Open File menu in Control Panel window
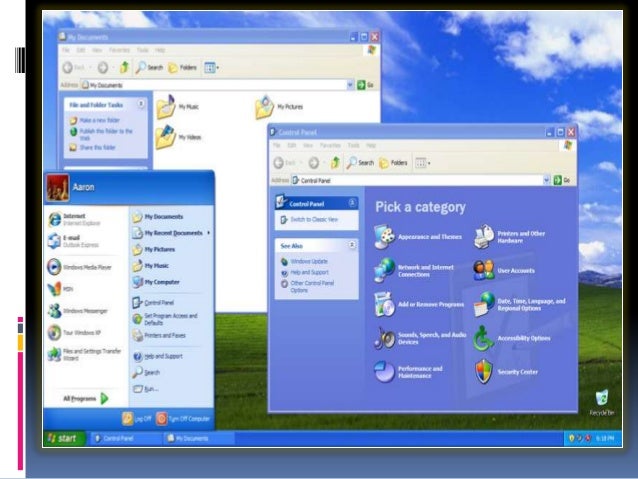The width and height of the screenshot is (638, 479). [x=277, y=145]
